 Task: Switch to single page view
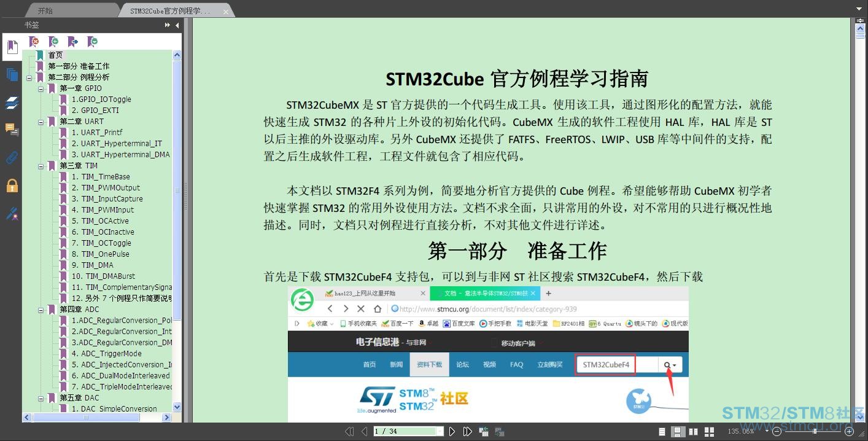(662, 432)
